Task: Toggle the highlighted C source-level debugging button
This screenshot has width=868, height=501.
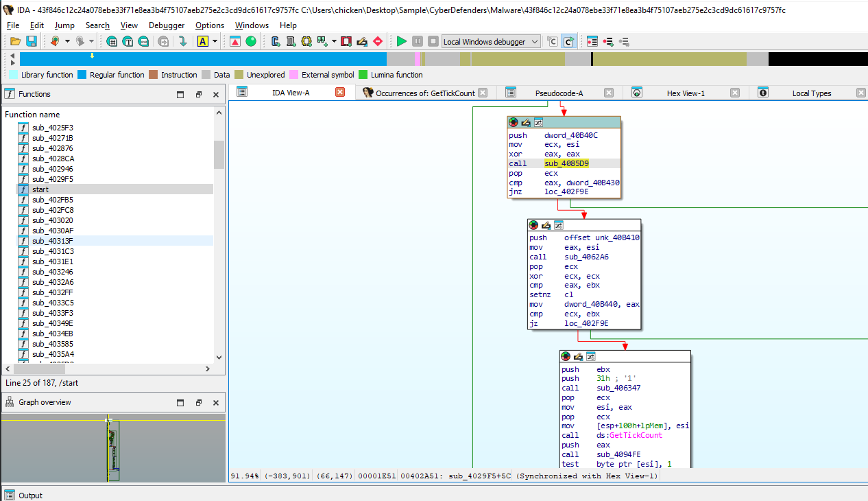Action: (568, 41)
